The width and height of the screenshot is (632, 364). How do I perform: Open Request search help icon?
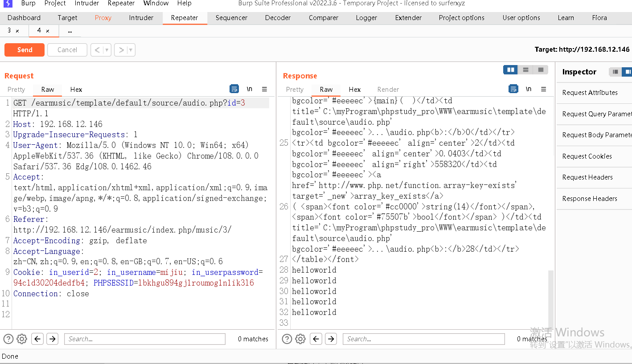point(8,339)
